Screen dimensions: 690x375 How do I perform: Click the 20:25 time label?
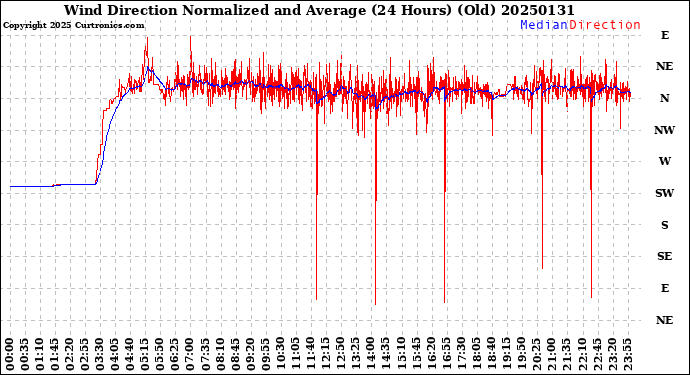click(537, 355)
